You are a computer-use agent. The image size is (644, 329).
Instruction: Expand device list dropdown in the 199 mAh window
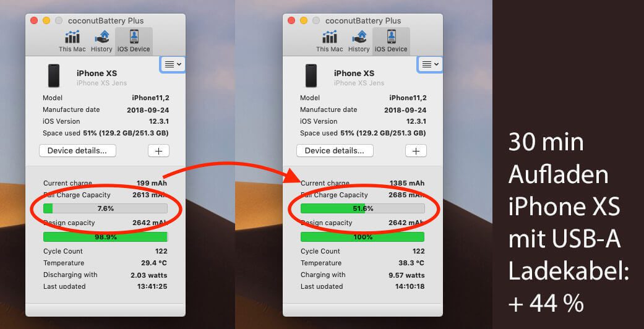(x=172, y=64)
